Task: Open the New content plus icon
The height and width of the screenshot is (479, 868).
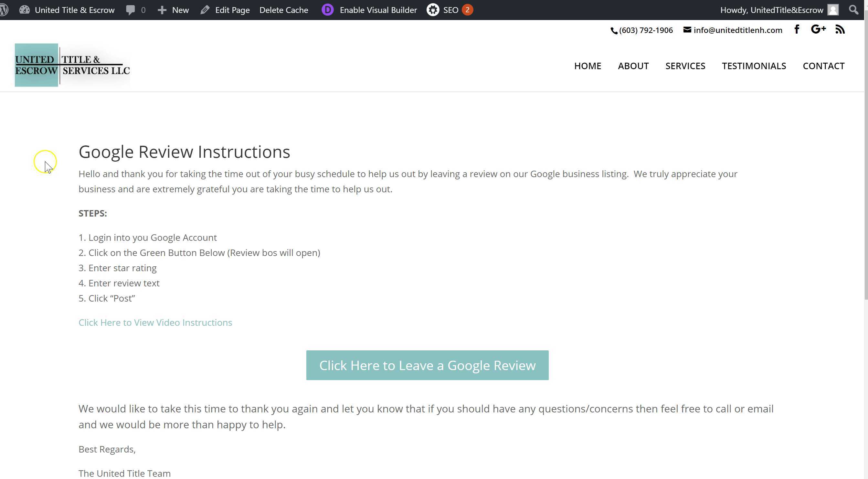Action: [x=162, y=9]
